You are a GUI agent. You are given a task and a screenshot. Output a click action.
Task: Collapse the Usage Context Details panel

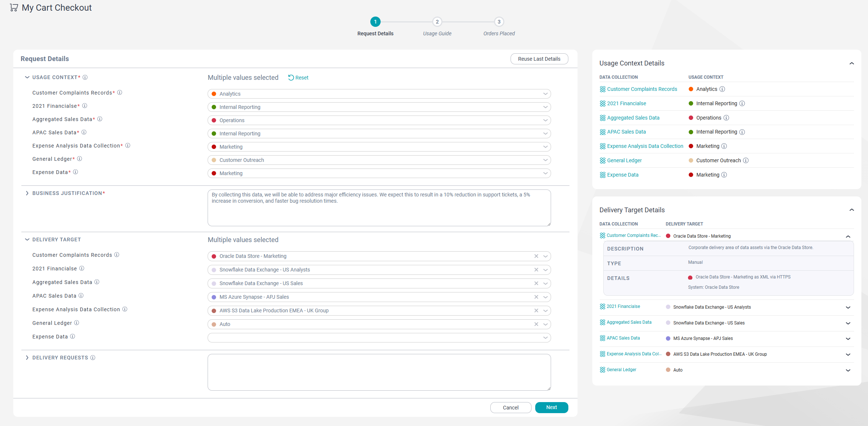(851, 63)
